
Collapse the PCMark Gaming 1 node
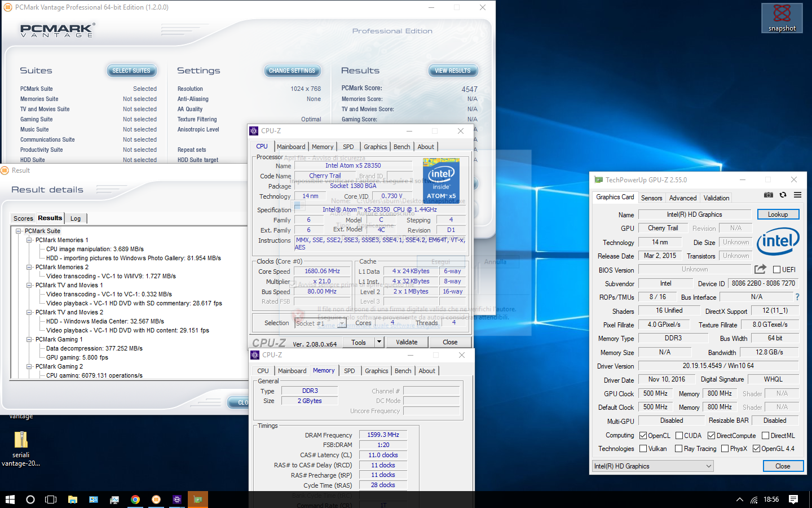tap(29, 339)
